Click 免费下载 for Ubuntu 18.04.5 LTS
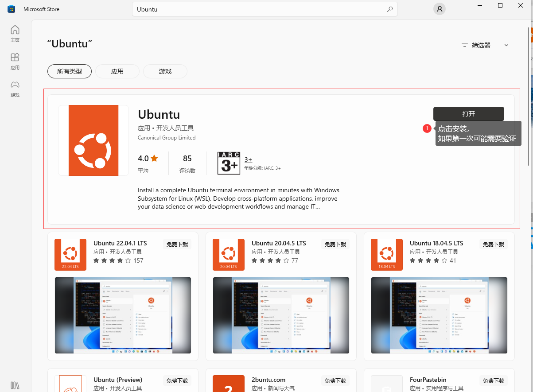533x392 pixels. (494, 244)
